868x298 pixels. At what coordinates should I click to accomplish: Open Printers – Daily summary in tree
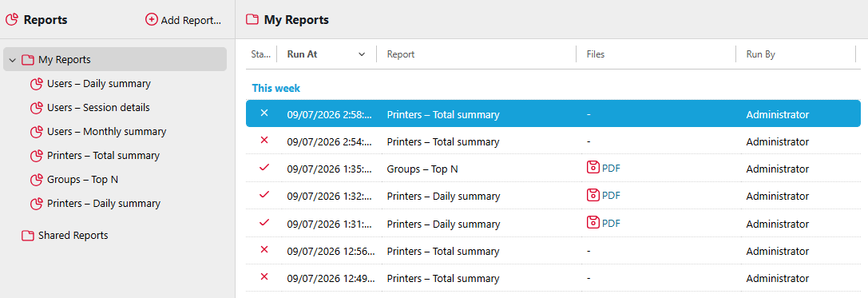[104, 203]
